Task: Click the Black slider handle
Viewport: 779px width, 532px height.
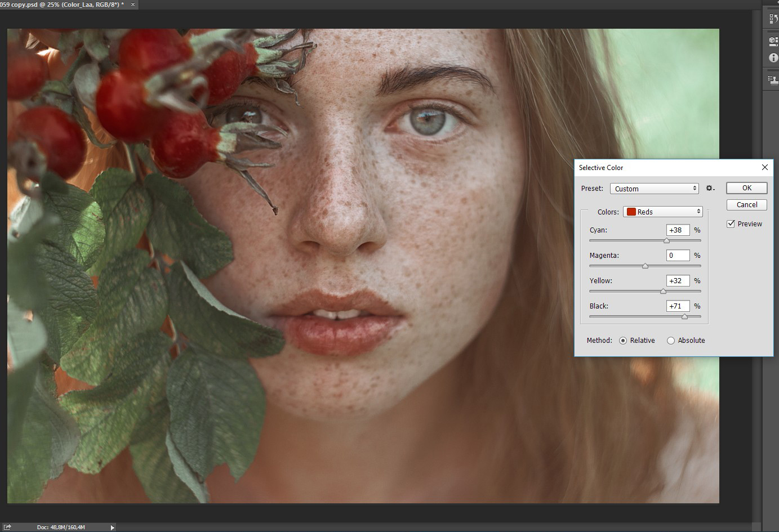Action: pos(684,317)
